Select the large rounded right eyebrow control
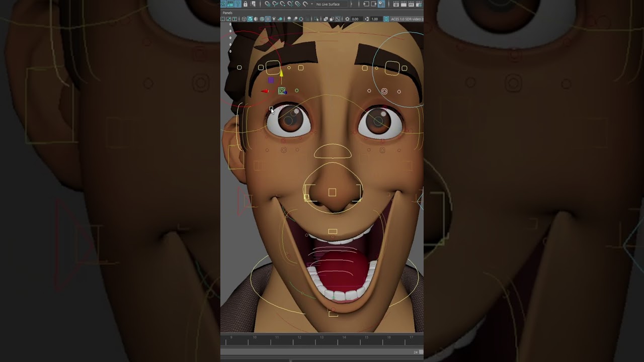 [392, 67]
